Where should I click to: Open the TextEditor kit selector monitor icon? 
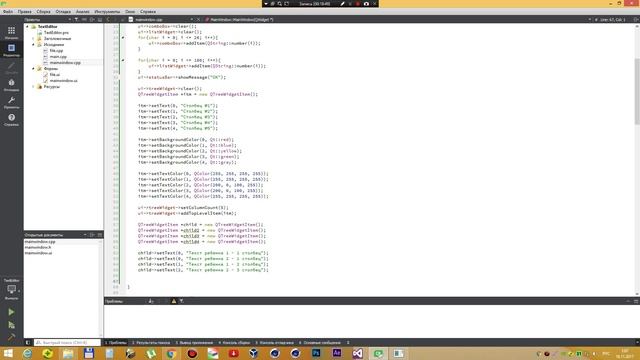pyautogui.click(x=11, y=289)
